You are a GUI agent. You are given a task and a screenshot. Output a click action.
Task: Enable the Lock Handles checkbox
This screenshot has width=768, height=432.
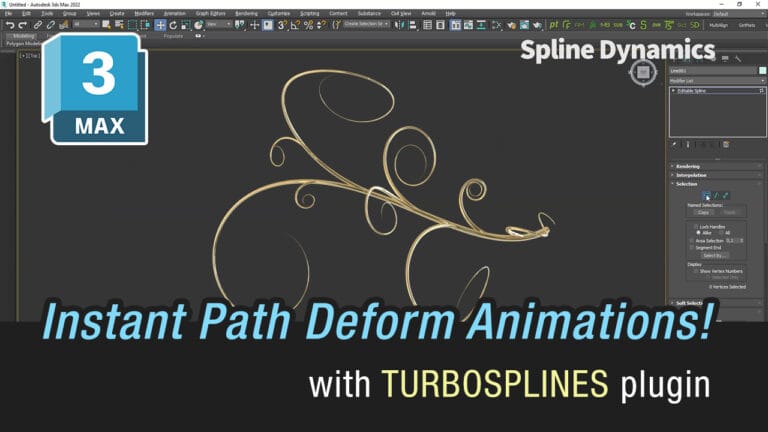696,227
